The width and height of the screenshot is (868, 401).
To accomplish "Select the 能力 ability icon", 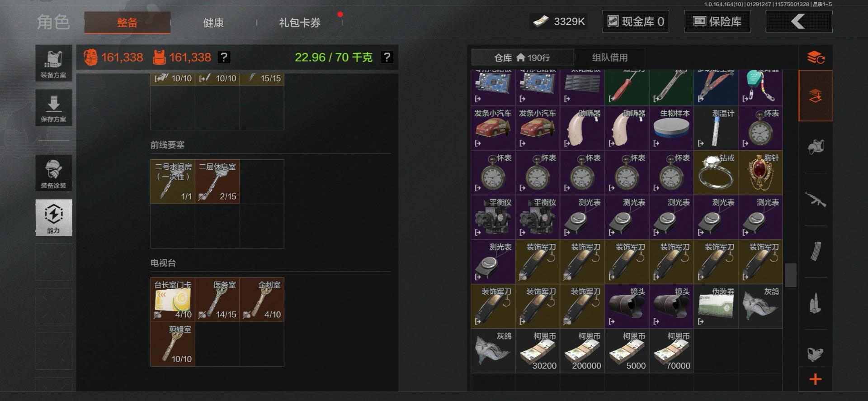I will point(54,218).
